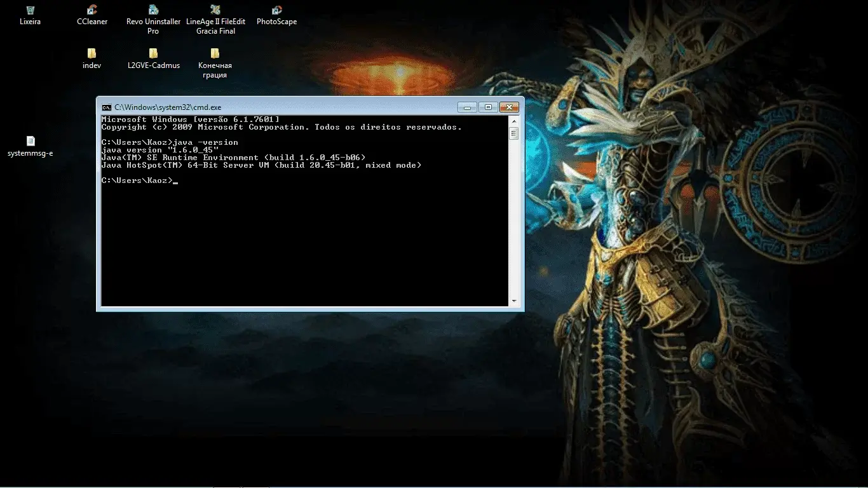
Task: Select the indev folder icon
Action: [x=92, y=59]
